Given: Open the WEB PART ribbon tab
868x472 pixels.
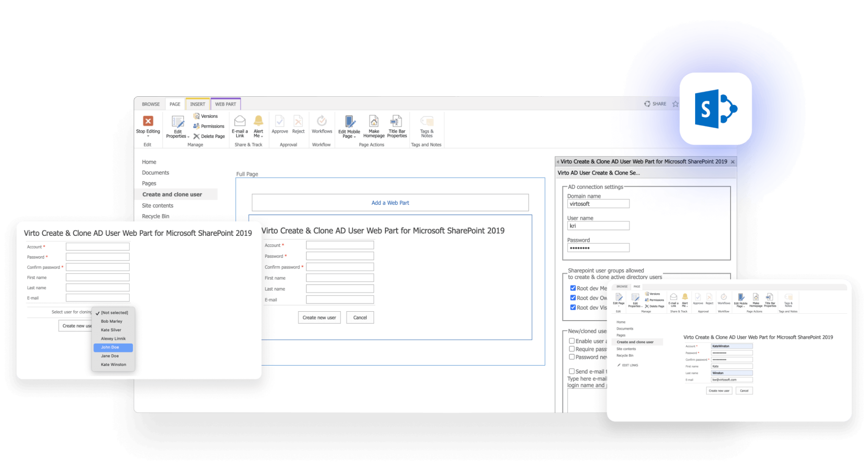Looking at the screenshot, I should point(225,104).
